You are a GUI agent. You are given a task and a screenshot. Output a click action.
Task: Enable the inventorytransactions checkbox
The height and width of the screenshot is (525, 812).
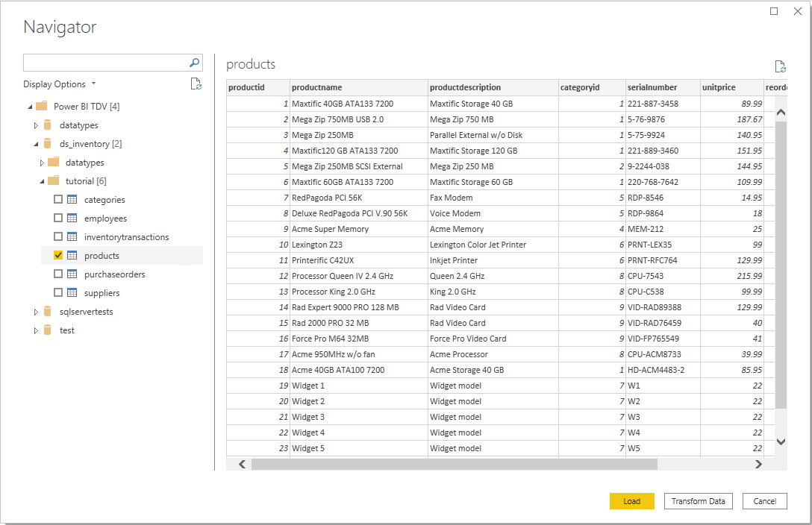point(57,236)
